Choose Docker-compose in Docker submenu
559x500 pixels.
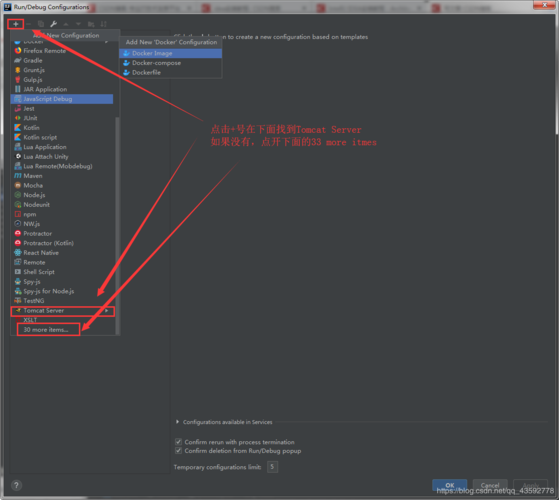pos(170,63)
